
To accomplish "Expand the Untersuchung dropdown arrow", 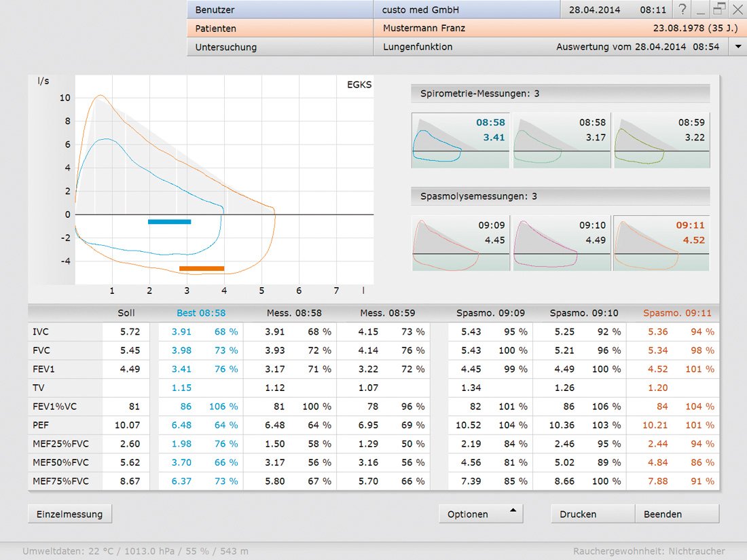I will click(737, 47).
